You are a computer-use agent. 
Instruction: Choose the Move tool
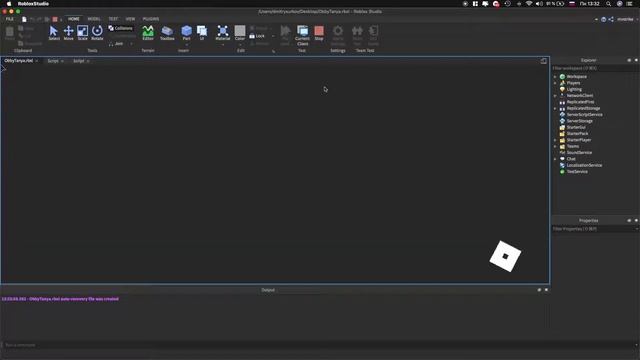pyautogui.click(x=68, y=33)
